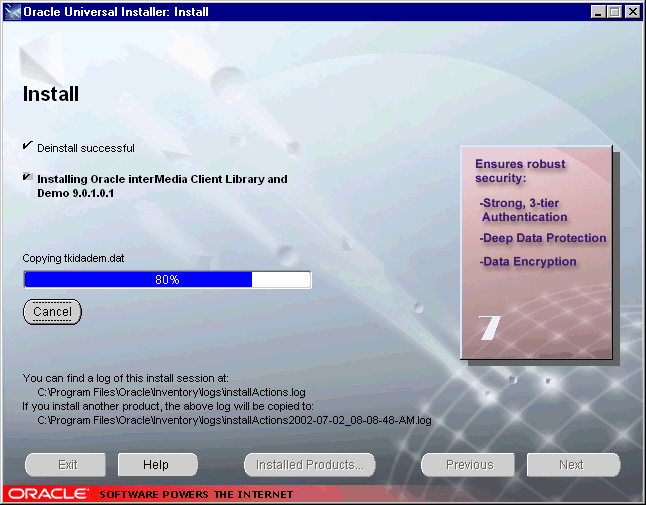The width and height of the screenshot is (646, 505).
Task: Open Installed Products list
Action: [x=310, y=465]
